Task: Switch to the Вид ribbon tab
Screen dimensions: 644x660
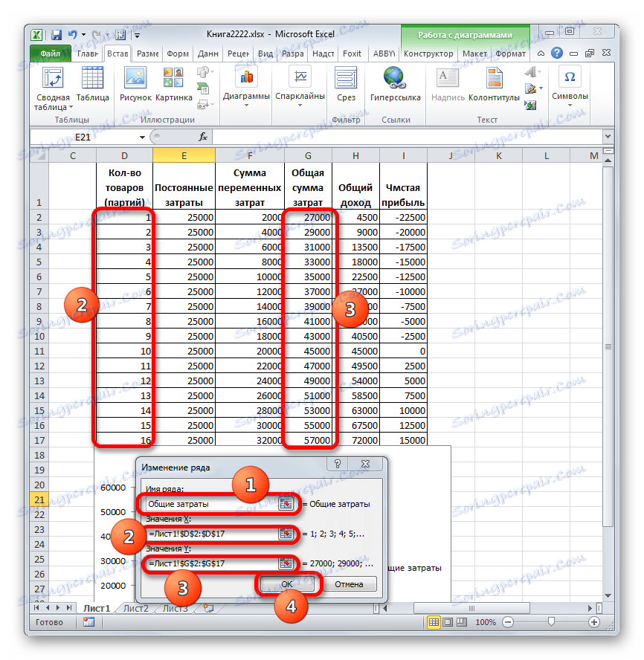Action: coord(265,54)
